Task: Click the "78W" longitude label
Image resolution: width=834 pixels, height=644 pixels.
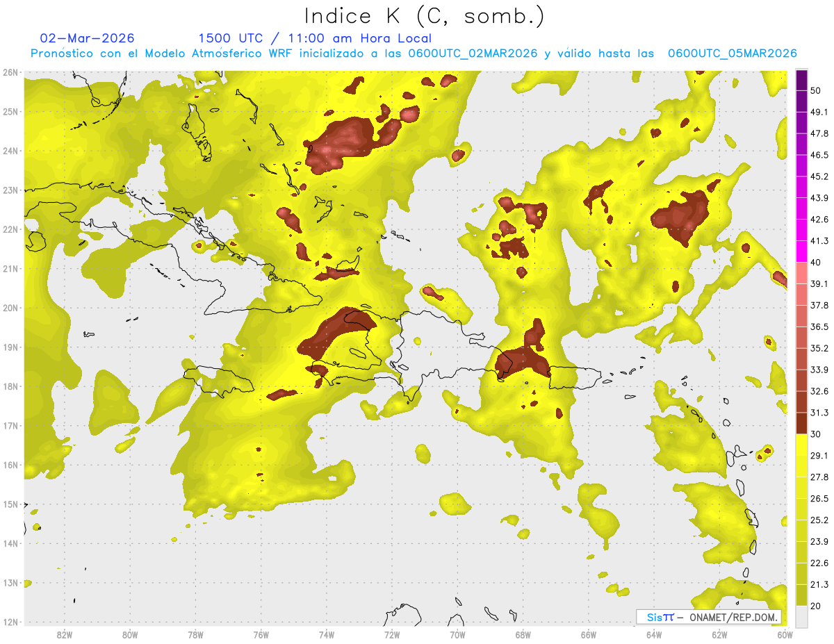Action: tap(195, 635)
